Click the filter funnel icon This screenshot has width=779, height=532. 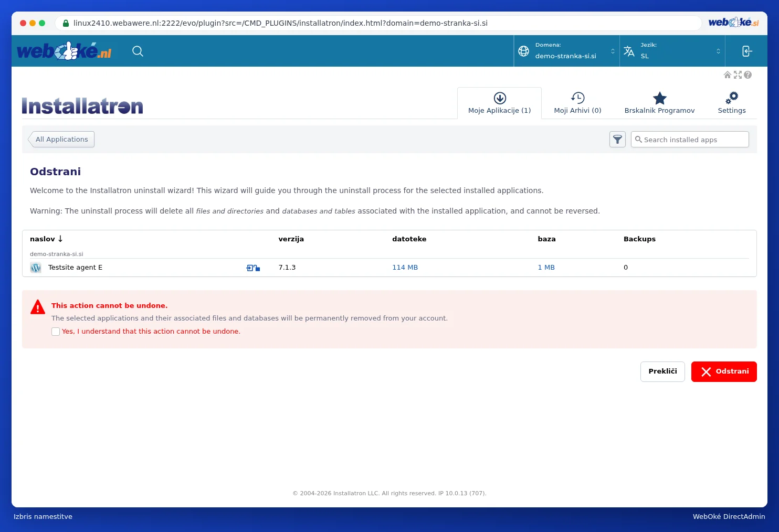click(617, 139)
